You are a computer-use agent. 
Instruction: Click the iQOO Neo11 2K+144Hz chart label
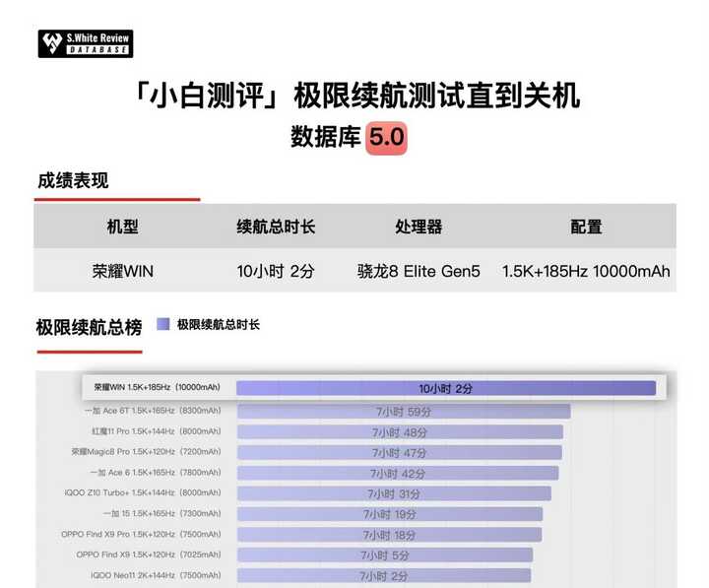click(156, 575)
